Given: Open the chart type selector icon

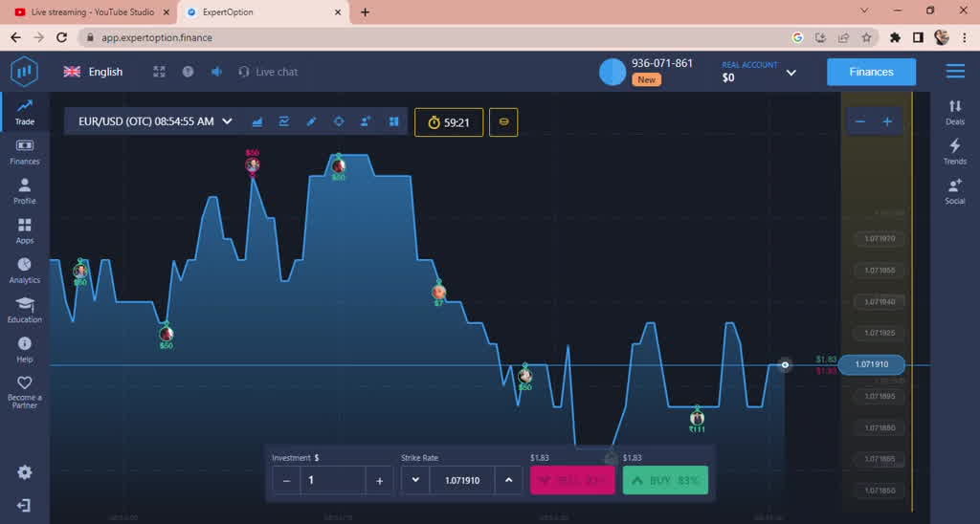Looking at the screenshot, I should pos(257,121).
